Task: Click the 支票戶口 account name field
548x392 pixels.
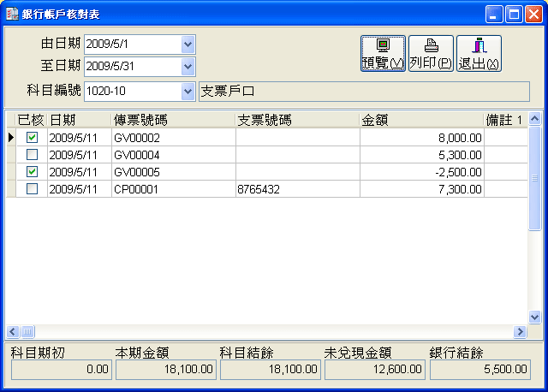Action: click(x=364, y=92)
